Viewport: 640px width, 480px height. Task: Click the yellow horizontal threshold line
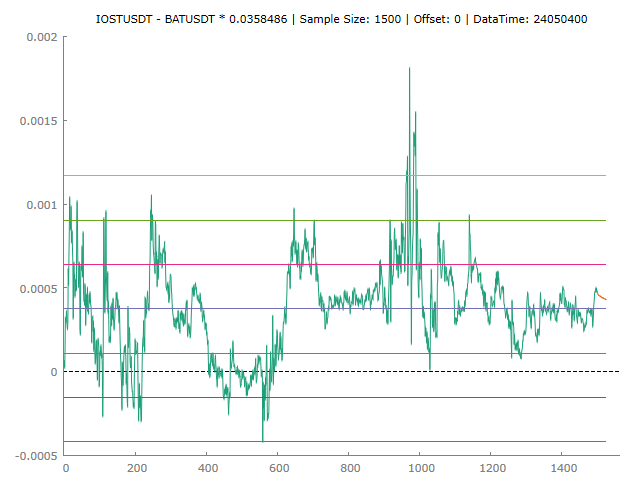335,176
